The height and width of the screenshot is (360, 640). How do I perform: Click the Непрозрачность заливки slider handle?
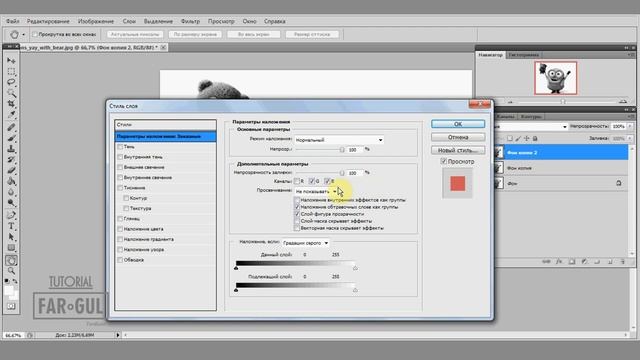(x=342, y=173)
